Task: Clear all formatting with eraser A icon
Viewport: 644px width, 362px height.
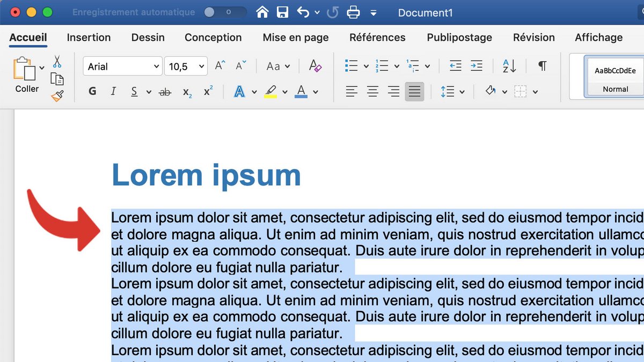Action: pos(315,66)
